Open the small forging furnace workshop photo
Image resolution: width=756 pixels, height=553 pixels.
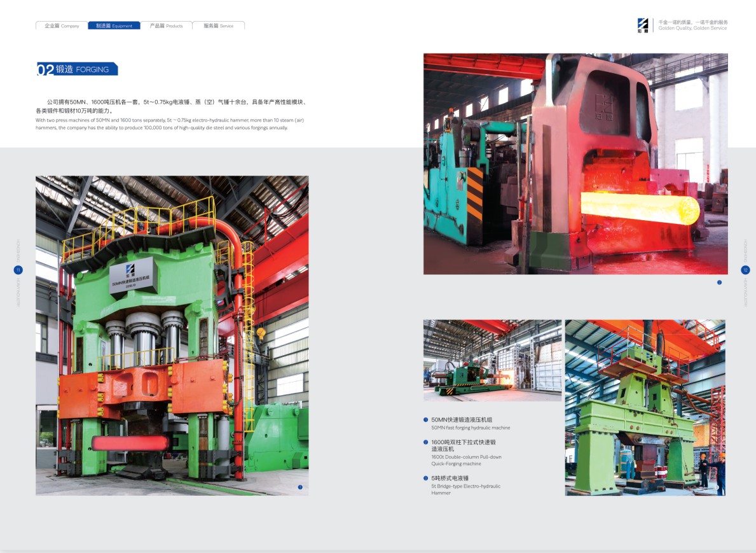point(492,360)
